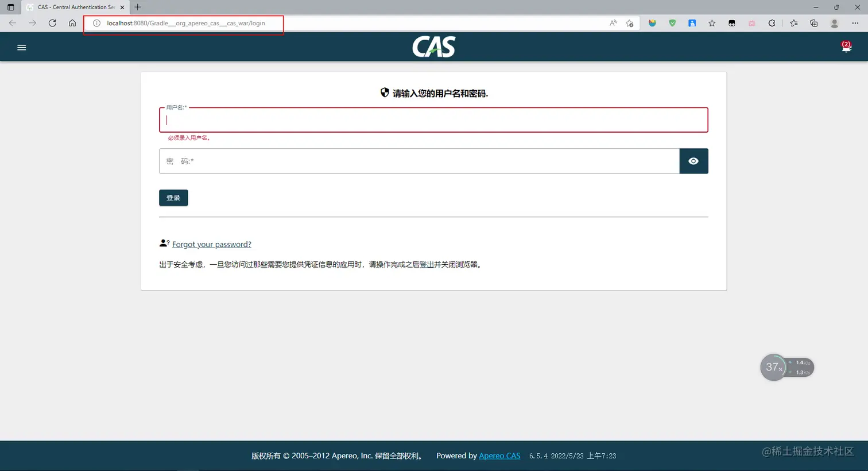The image size is (868, 471).
Task: Open the Collections icon
Action: [814, 23]
